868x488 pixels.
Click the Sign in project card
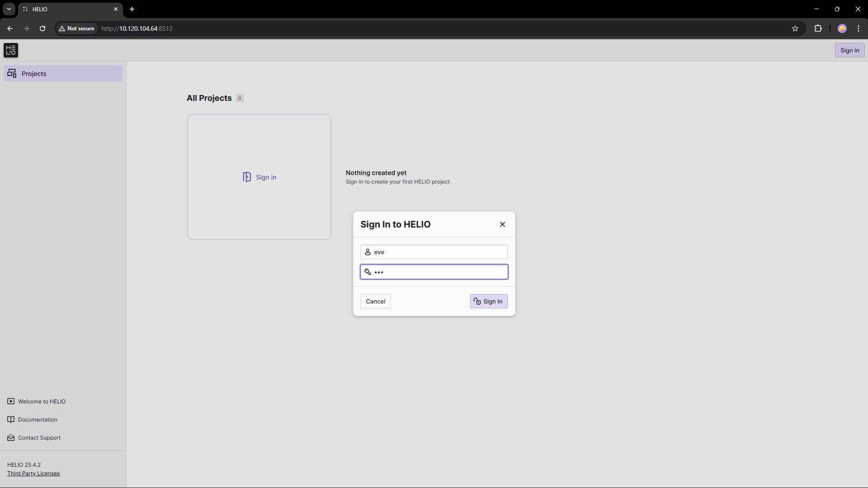point(259,177)
